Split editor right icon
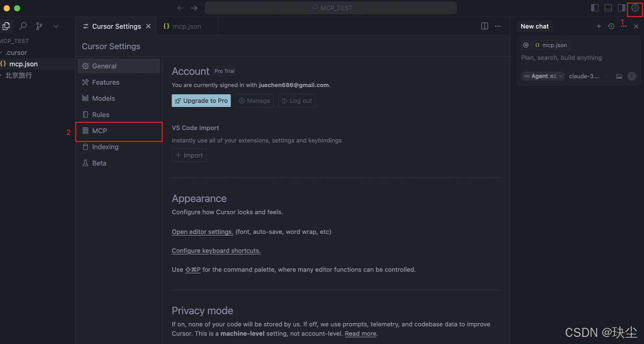 (x=485, y=26)
